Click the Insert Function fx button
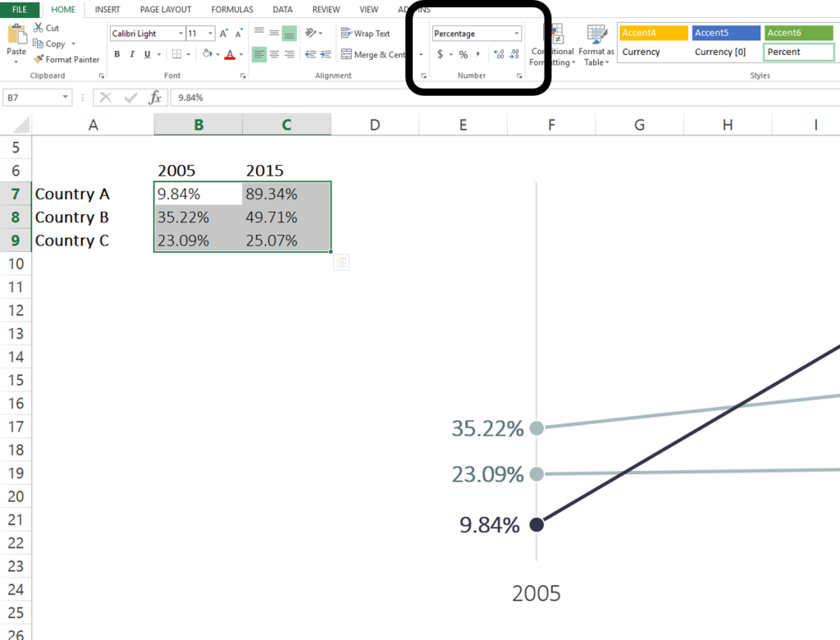 tap(155, 98)
